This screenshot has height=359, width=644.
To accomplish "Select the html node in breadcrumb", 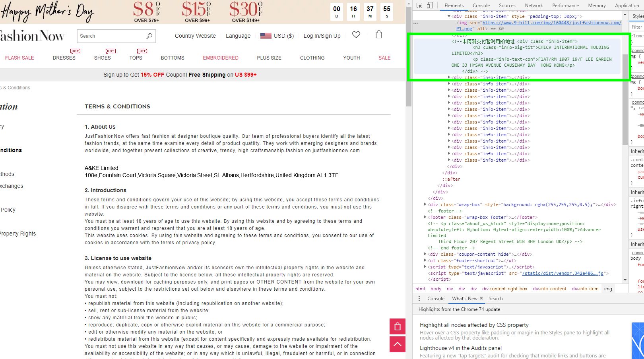I will tap(420, 289).
